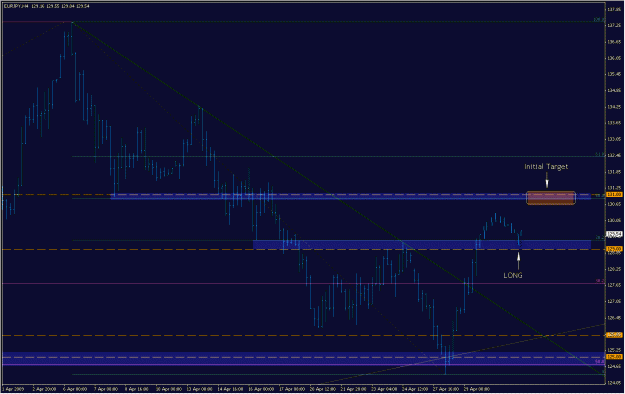The width and height of the screenshot is (625, 394).
Task: Select the orange 131.00 price level label
Action: (x=614, y=195)
